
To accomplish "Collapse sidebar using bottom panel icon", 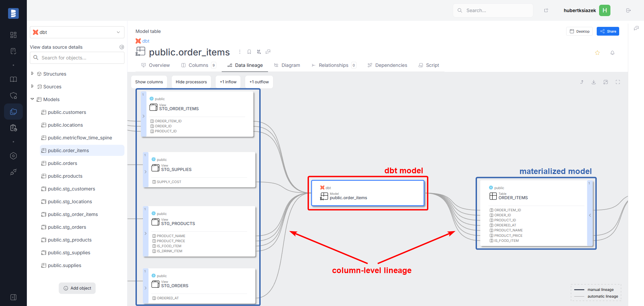I will pyautogui.click(x=13, y=297).
